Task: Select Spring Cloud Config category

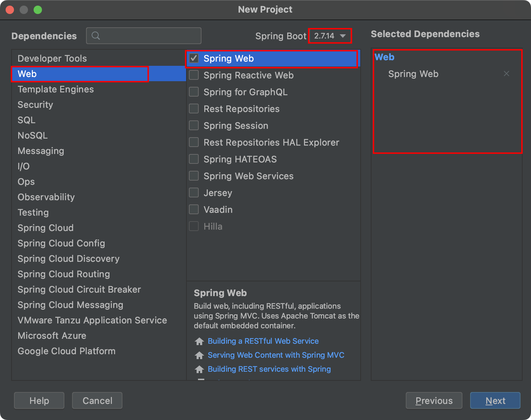Action: click(99, 243)
